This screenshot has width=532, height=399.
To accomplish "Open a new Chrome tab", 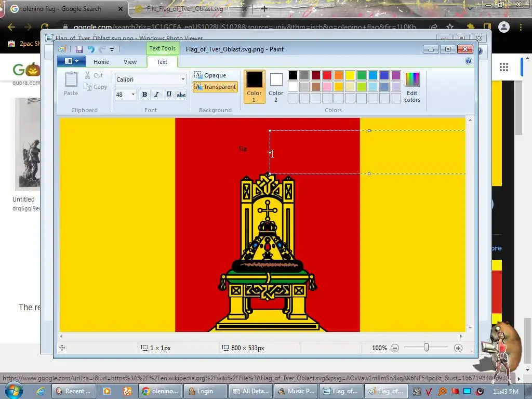I will point(265,9).
